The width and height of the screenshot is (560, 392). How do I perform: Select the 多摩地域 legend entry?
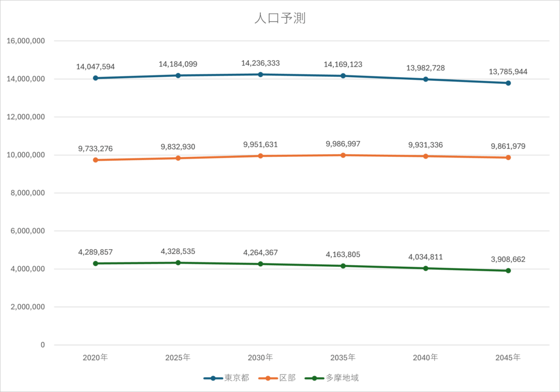[x=332, y=378]
